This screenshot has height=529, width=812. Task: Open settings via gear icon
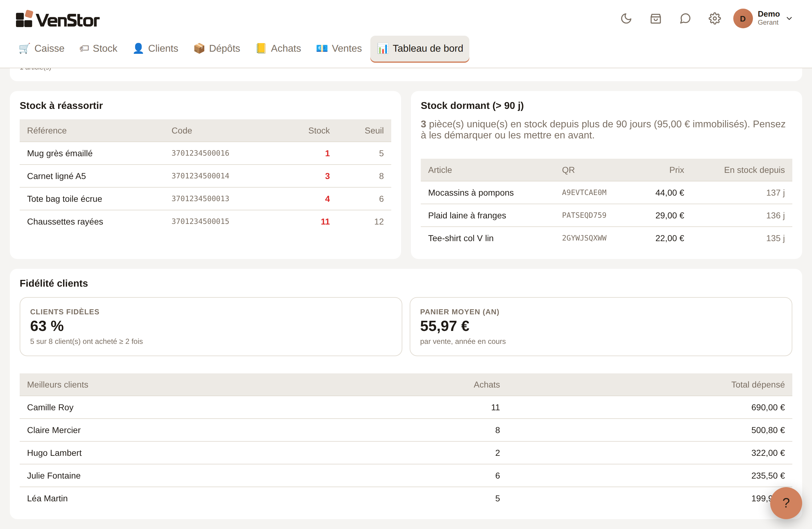pyautogui.click(x=714, y=18)
